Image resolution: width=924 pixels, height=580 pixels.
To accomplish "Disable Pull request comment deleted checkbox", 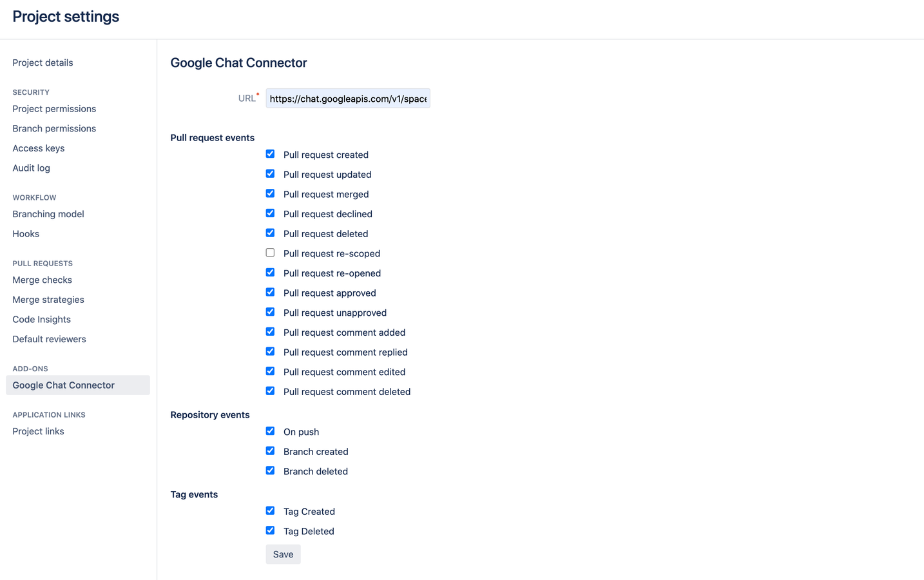I will (270, 391).
